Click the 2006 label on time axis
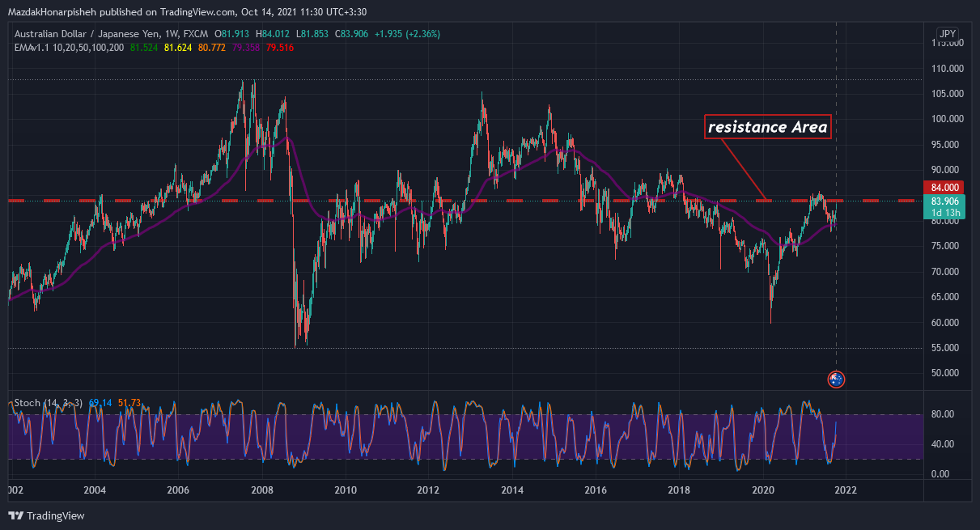Screen dimensions: 980x530 178,490
